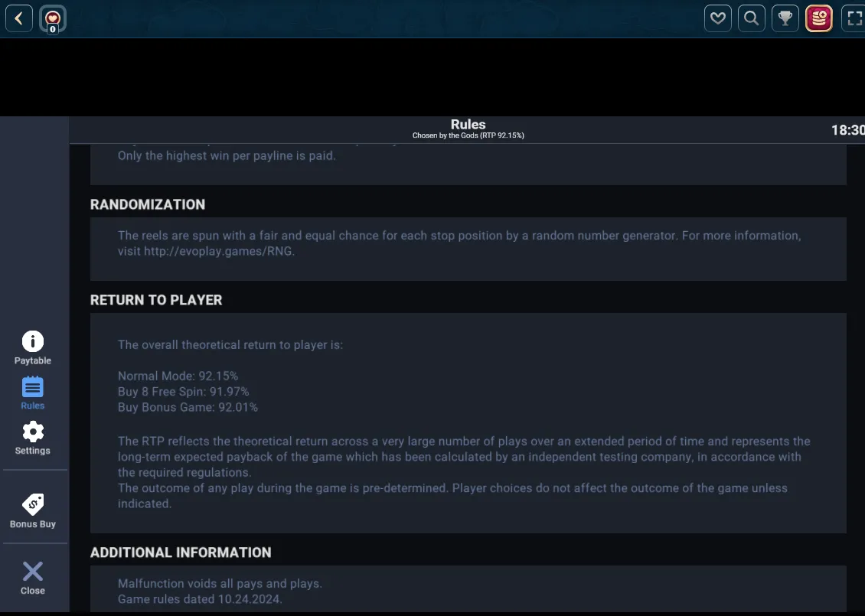This screenshot has width=865, height=616.
Task: Click the RANDOMIZATION section heading
Action: tap(148, 204)
